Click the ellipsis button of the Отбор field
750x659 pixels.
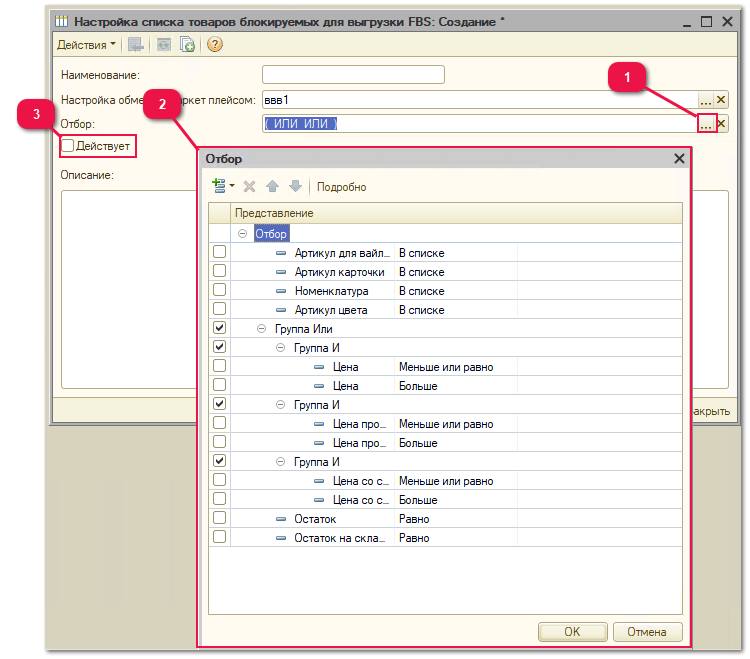coord(706,124)
